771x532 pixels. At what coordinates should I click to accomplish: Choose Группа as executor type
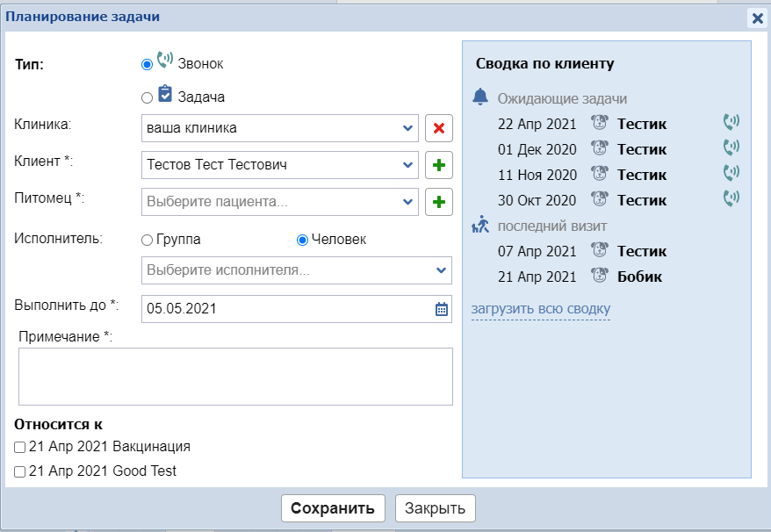pyautogui.click(x=147, y=240)
